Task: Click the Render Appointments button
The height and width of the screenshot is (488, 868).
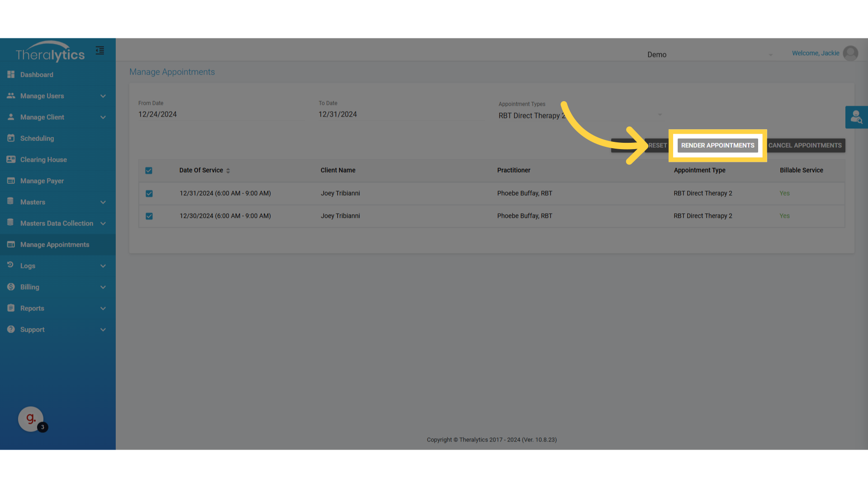Action: pyautogui.click(x=717, y=145)
